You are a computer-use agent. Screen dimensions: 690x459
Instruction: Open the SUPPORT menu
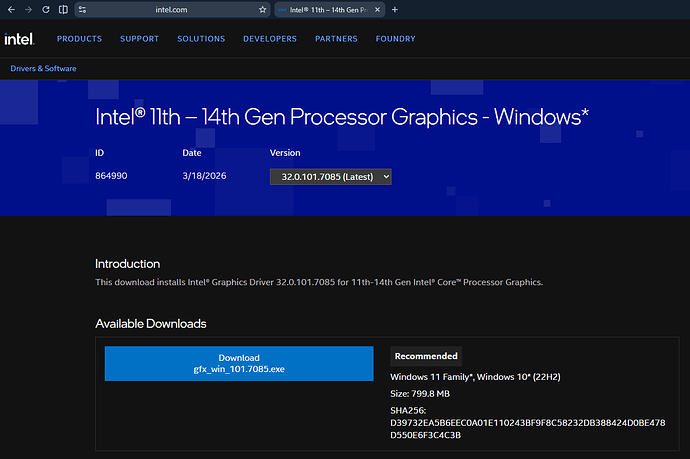pyautogui.click(x=139, y=39)
